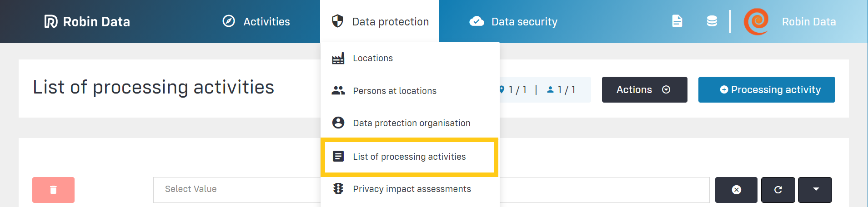Select List of processing activities menu item

(x=409, y=157)
